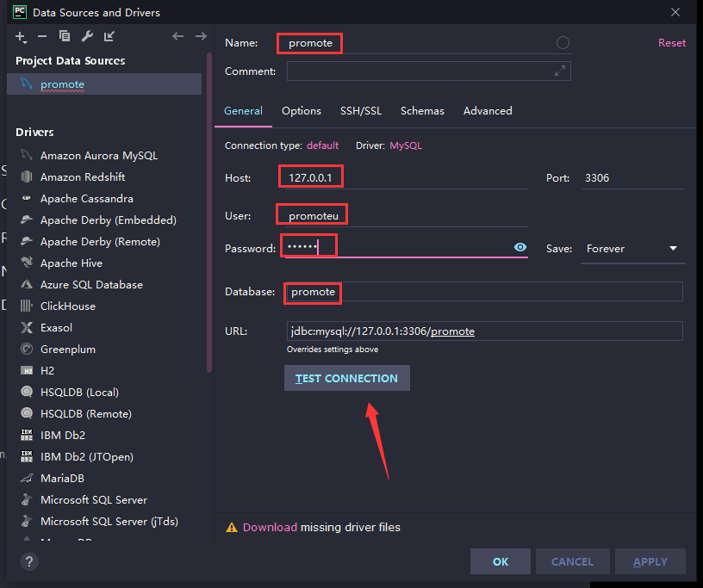This screenshot has width=703, height=588.
Task: Click Download missing driver files link
Action: pos(270,528)
